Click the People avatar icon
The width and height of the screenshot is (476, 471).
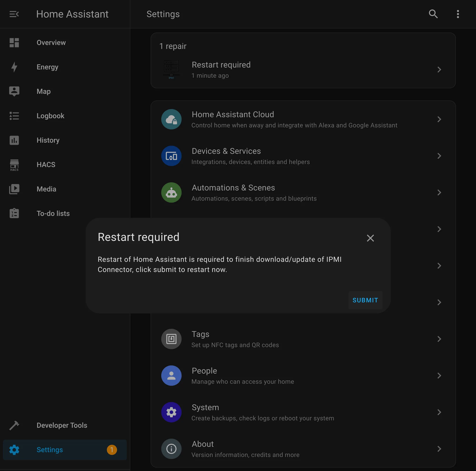[171, 375]
